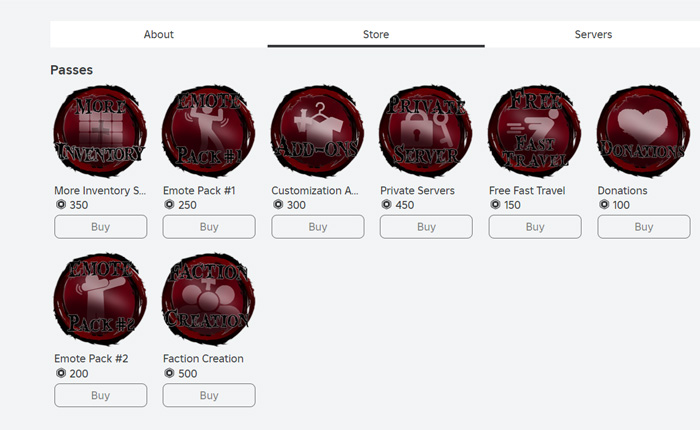Image resolution: width=700 pixels, height=430 pixels.
Task: Buy the Donations pass for 100
Action: [644, 227]
